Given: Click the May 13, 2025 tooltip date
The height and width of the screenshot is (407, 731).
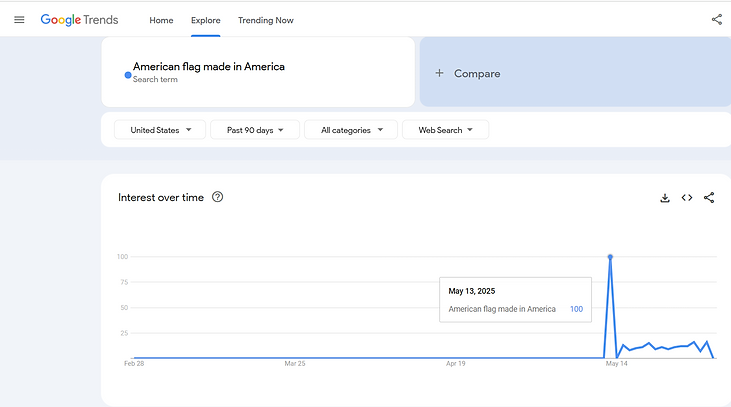Looking at the screenshot, I should coord(472,291).
